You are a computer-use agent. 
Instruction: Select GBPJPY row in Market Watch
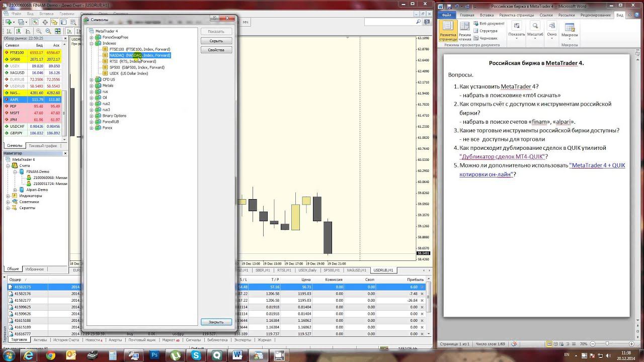[x=33, y=133]
